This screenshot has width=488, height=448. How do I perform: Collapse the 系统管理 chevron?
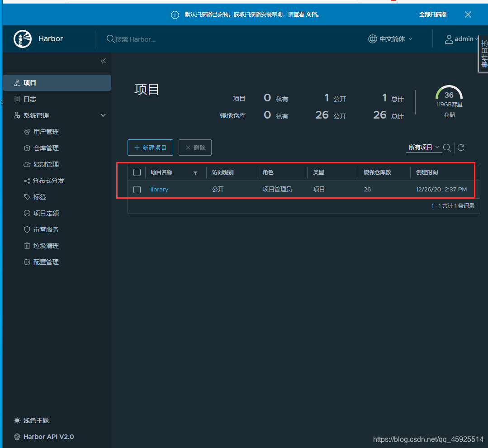point(103,115)
